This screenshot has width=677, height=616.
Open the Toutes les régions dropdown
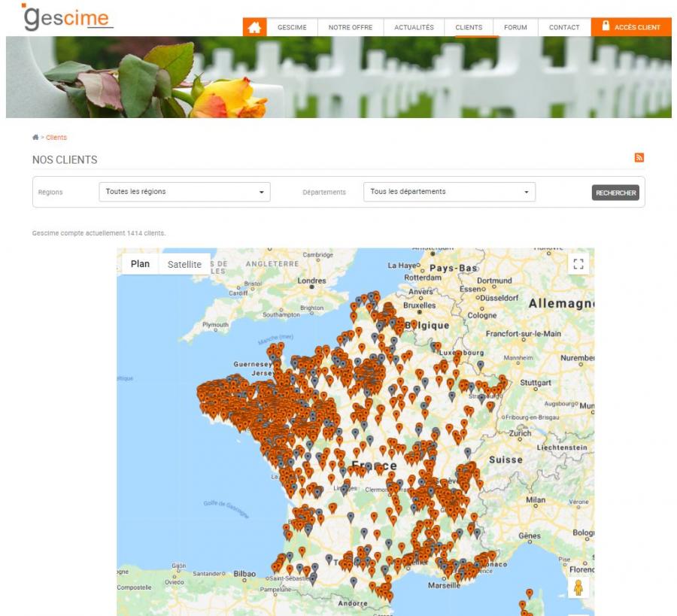tap(185, 192)
